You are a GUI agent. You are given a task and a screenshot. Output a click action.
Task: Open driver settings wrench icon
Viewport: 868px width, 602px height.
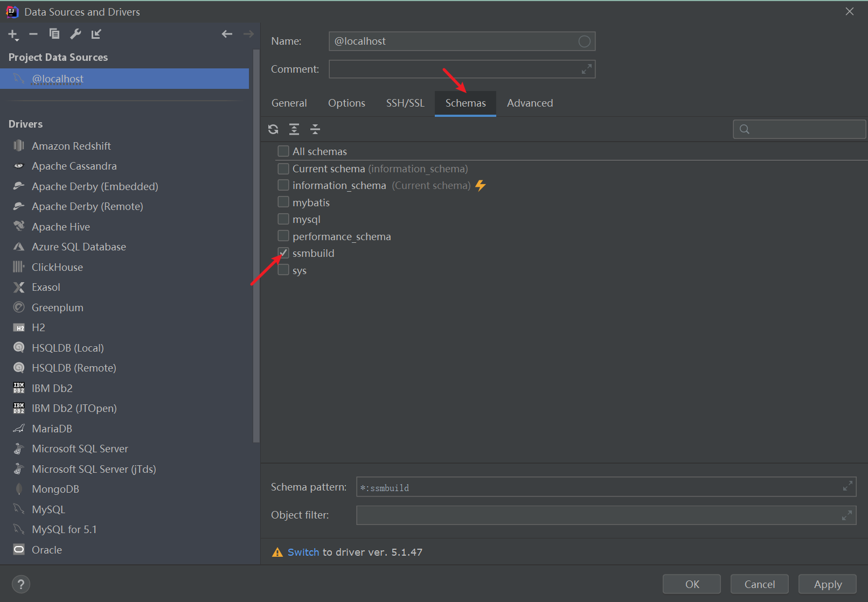[x=75, y=34]
